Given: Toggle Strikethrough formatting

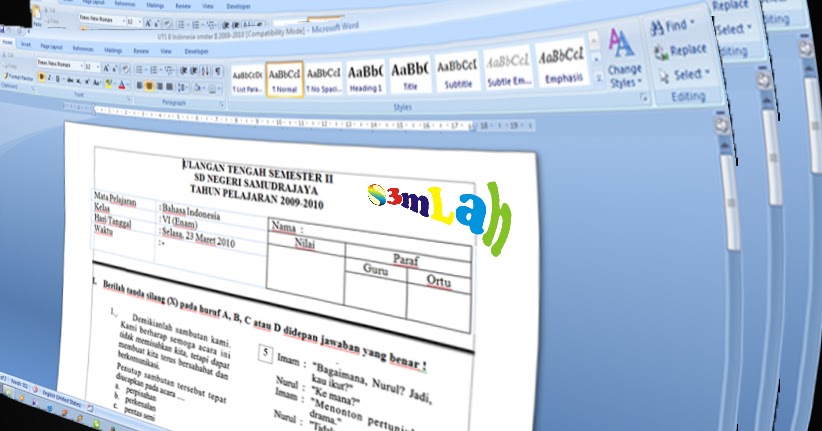Looking at the screenshot, I should [x=70, y=80].
